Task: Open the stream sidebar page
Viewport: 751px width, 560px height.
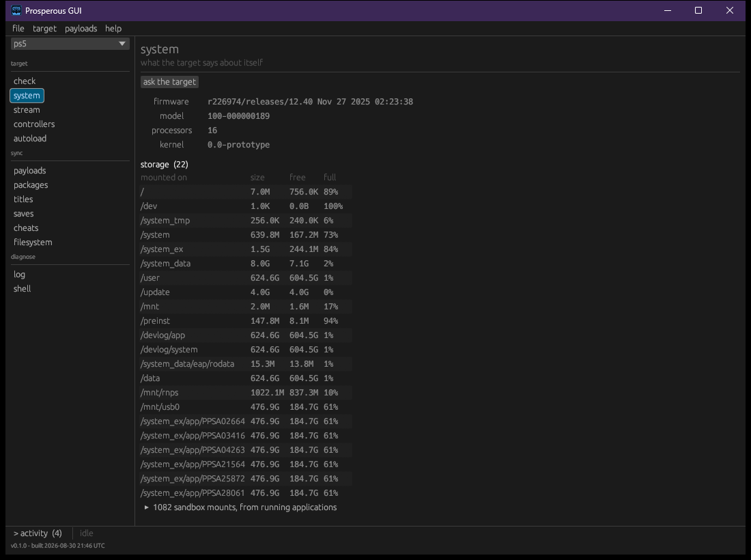Action: pos(27,110)
